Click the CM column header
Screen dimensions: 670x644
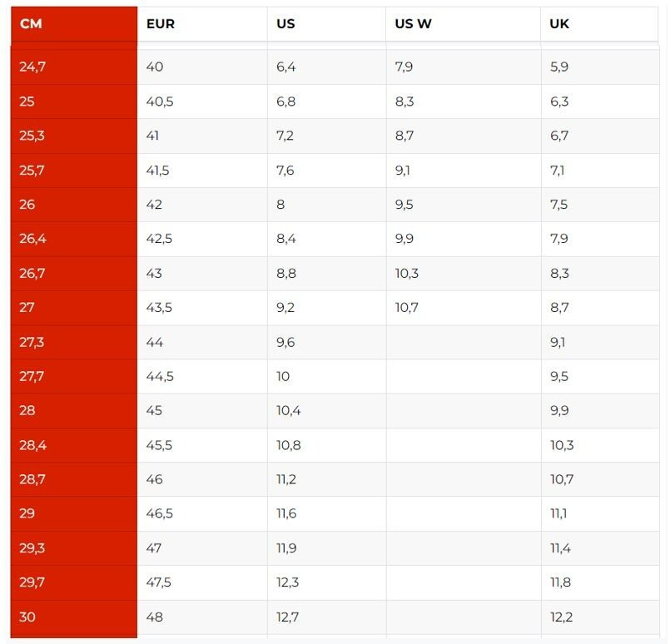pyautogui.click(x=31, y=23)
